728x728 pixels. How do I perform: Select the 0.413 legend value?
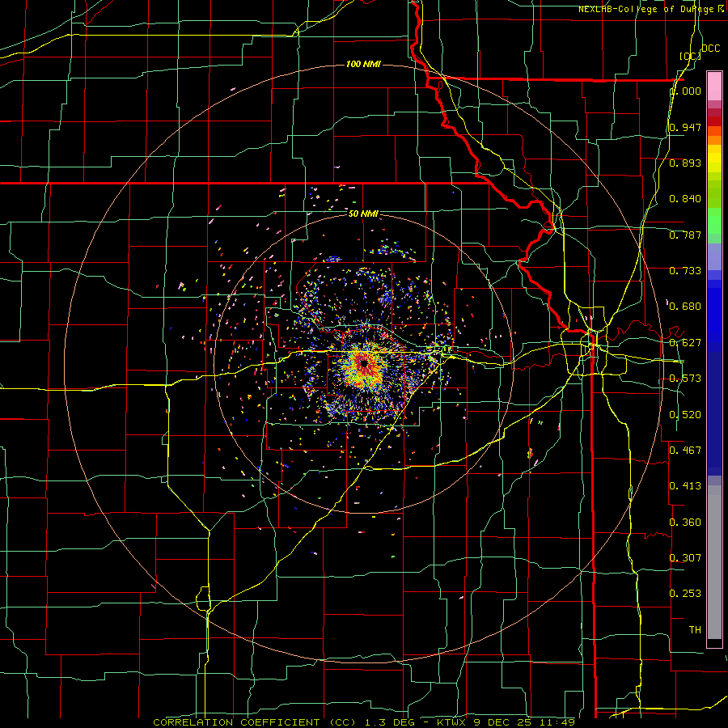pyautogui.click(x=685, y=486)
